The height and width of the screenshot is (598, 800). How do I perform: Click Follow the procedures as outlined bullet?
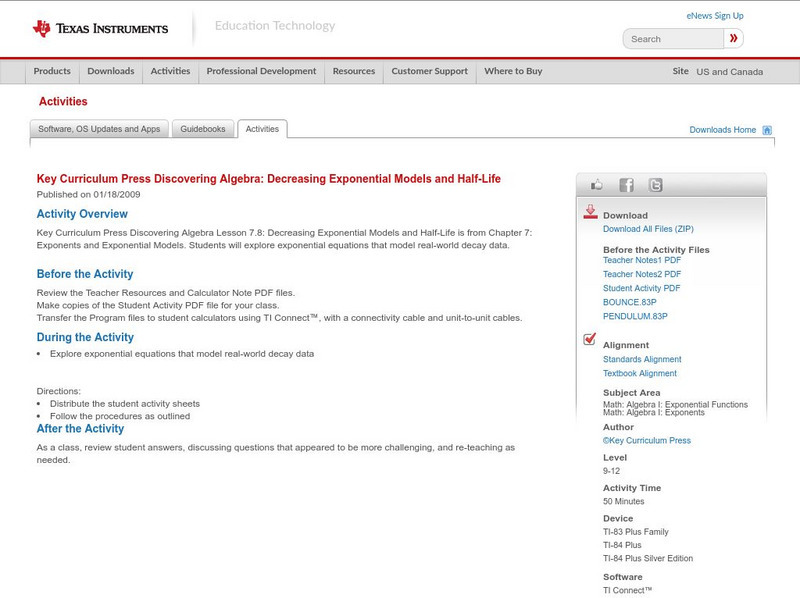click(120, 416)
